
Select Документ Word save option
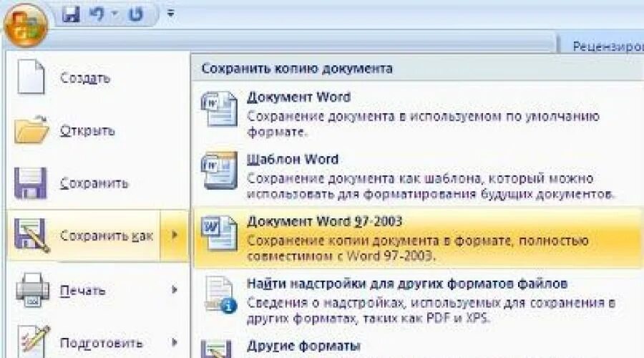[417, 113]
